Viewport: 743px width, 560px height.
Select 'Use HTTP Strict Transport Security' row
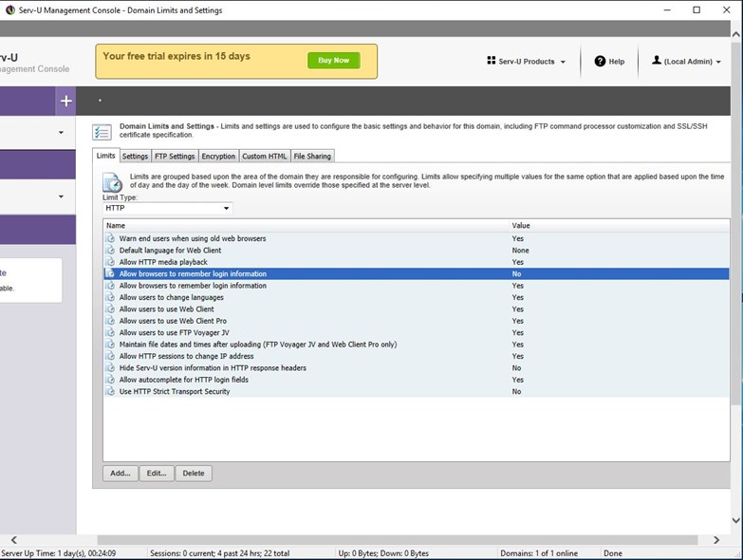pos(417,392)
